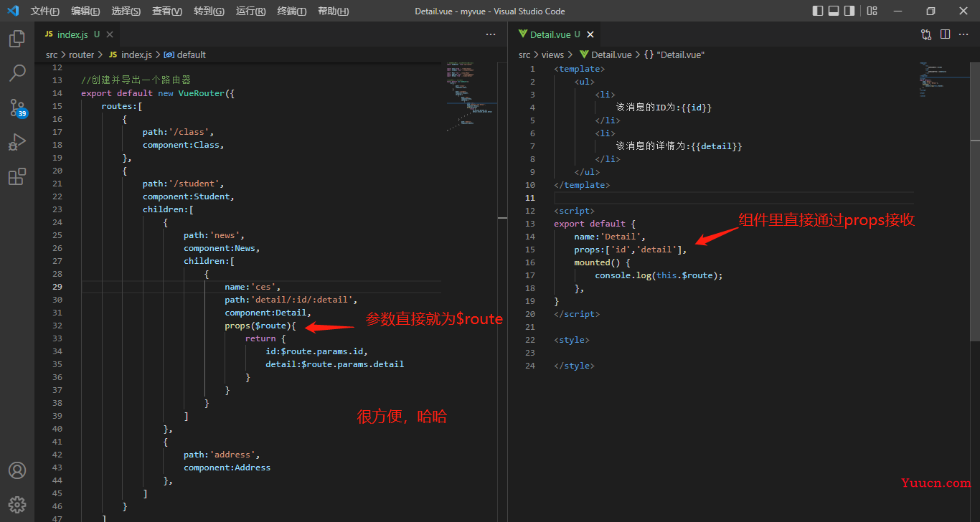The image size is (980, 522).
Task: Open the 编辑(E) menu
Action: coord(85,11)
